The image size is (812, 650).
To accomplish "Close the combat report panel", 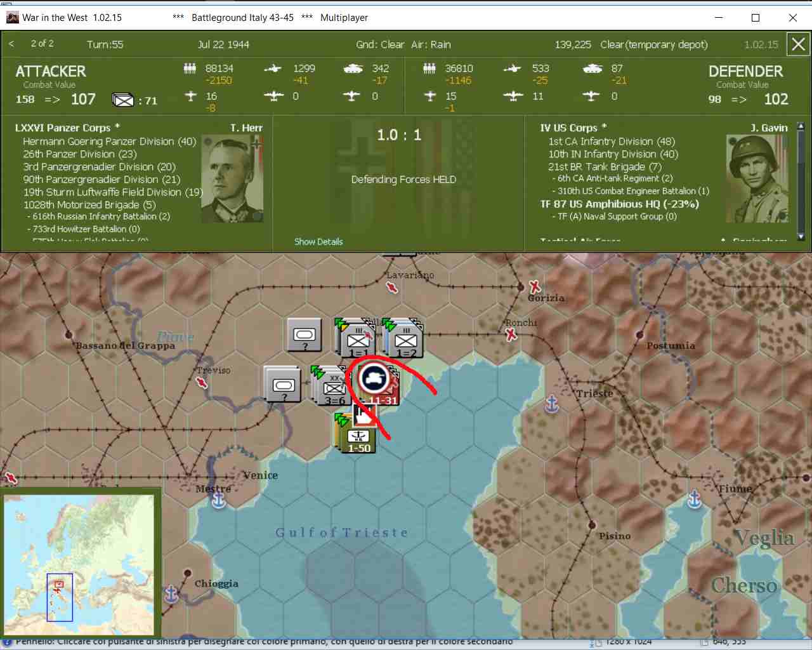I will tap(798, 44).
